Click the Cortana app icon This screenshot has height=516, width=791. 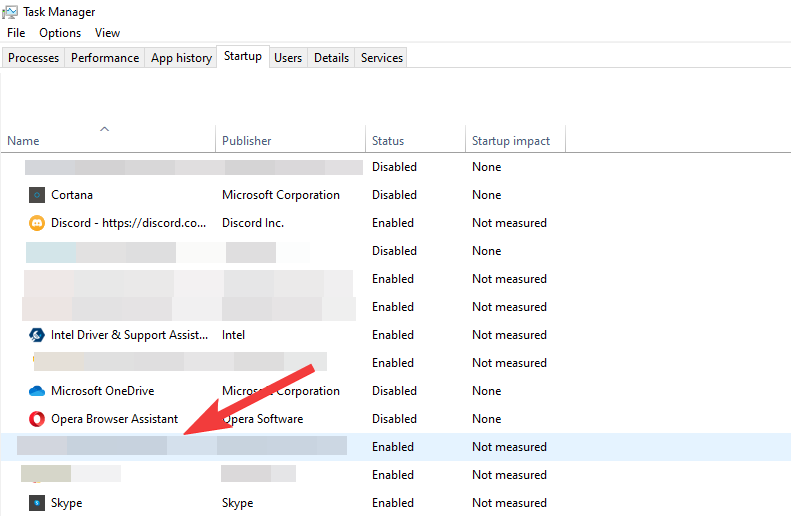37,195
